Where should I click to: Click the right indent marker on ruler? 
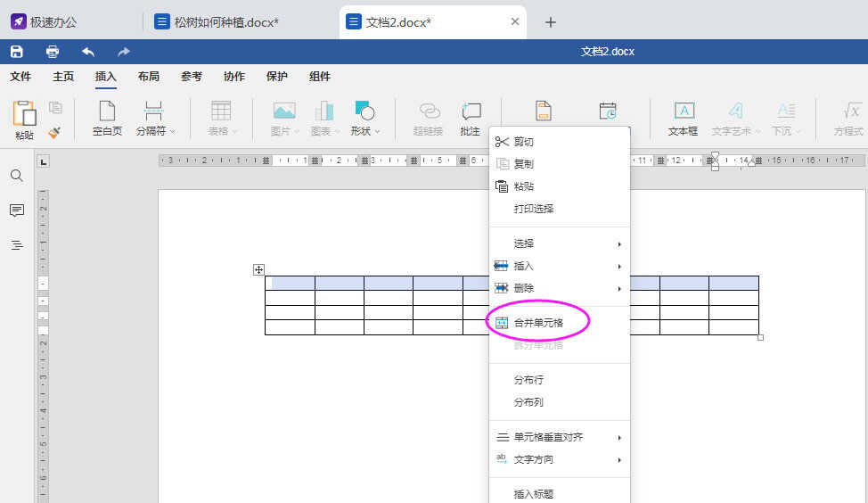click(751, 162)
